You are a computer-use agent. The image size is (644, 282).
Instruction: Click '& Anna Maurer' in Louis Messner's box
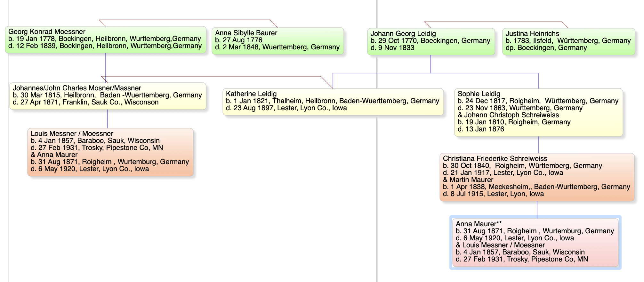point(54,155)
